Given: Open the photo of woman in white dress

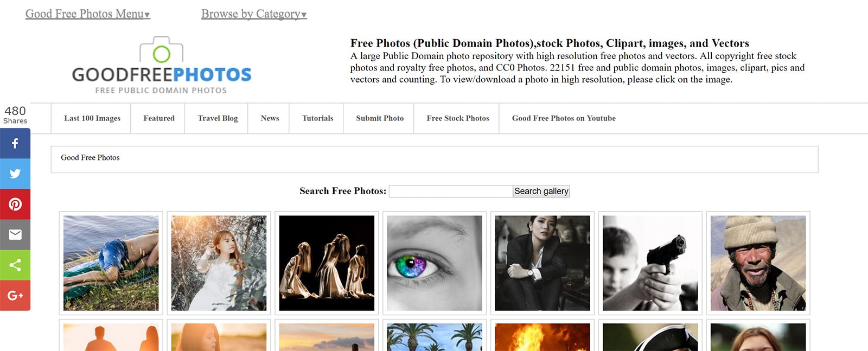Looking at the screenshot, I should pos(219,263).
